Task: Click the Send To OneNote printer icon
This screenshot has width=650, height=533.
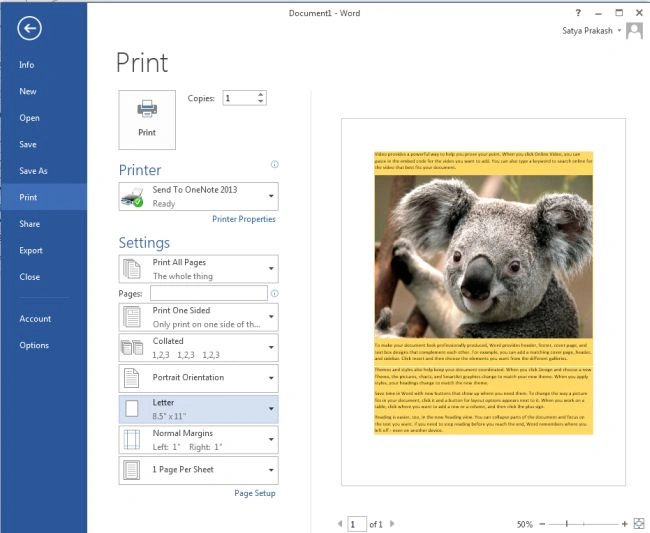Action: (x=132, y=197)
